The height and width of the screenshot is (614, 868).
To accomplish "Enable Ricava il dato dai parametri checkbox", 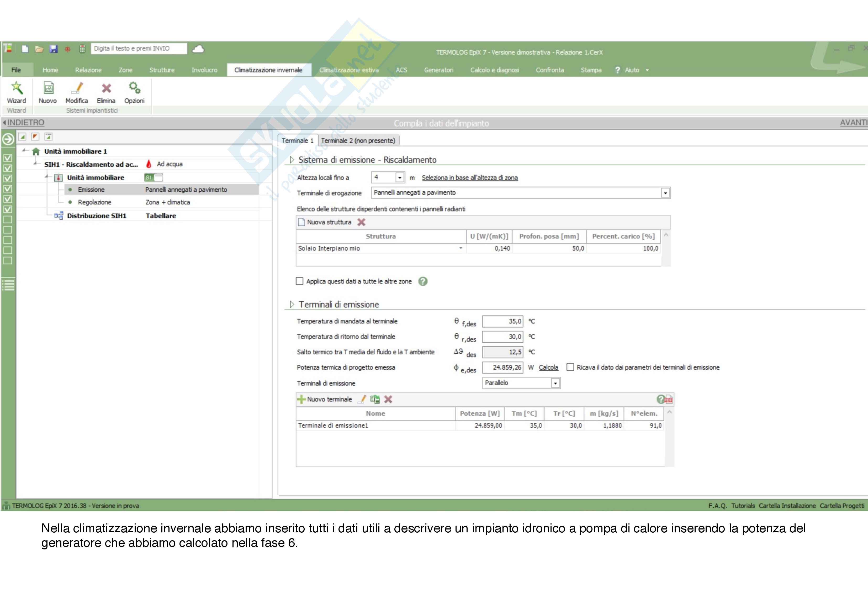I will 570,367.
